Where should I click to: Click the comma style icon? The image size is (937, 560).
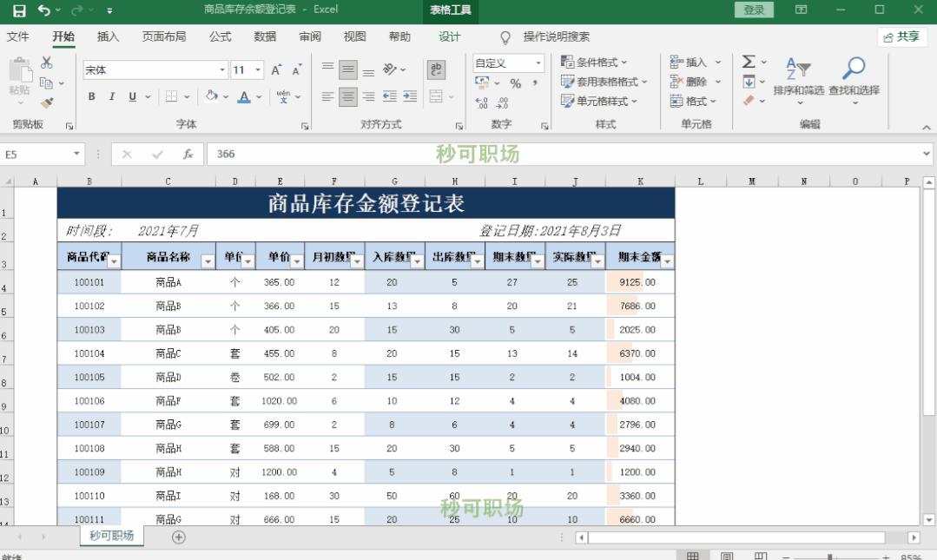[x=535, y=83]
